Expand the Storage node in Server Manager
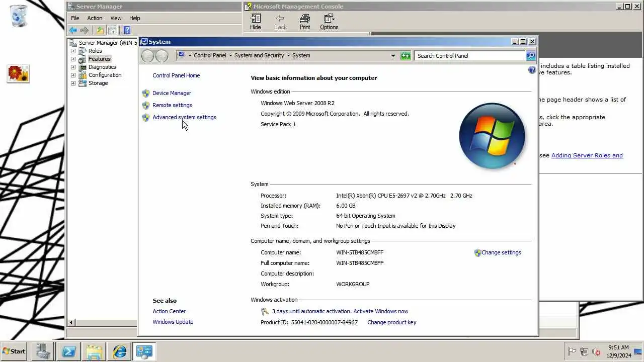644x362 pixels. coord(73,83)
